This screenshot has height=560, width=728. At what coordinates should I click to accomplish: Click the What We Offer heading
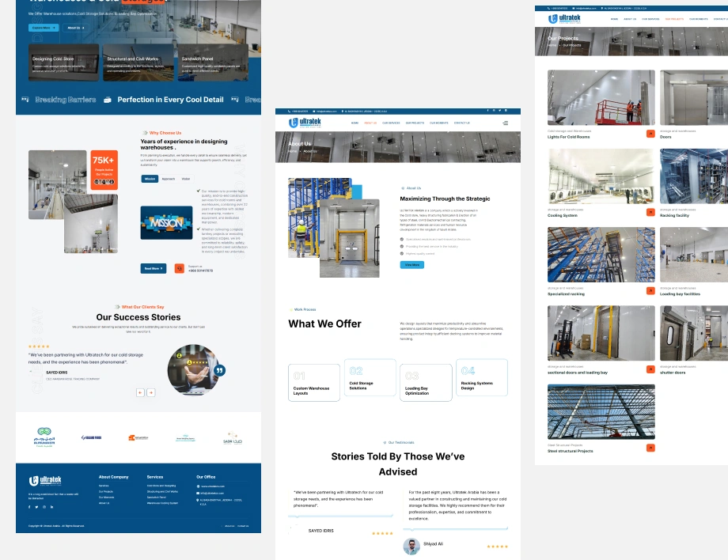pyautogui.click(x=324, y=324)
